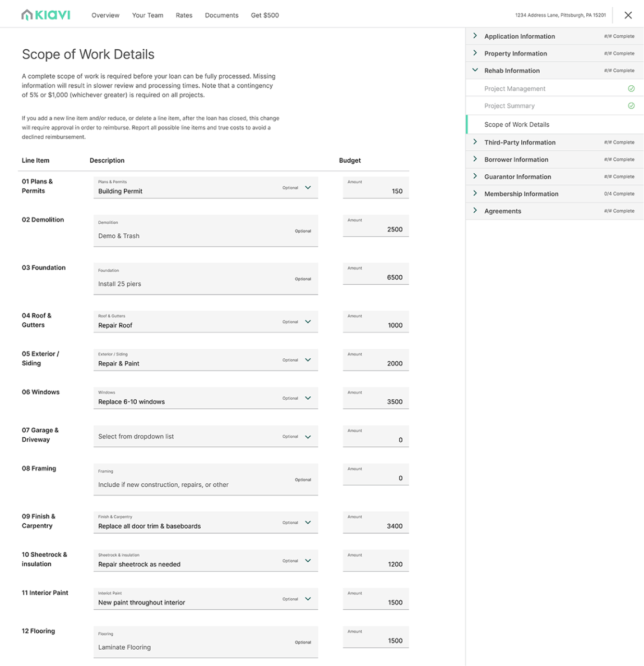Open the Documents page
Viewport: 644px width, 666px height.
(221, 15)
